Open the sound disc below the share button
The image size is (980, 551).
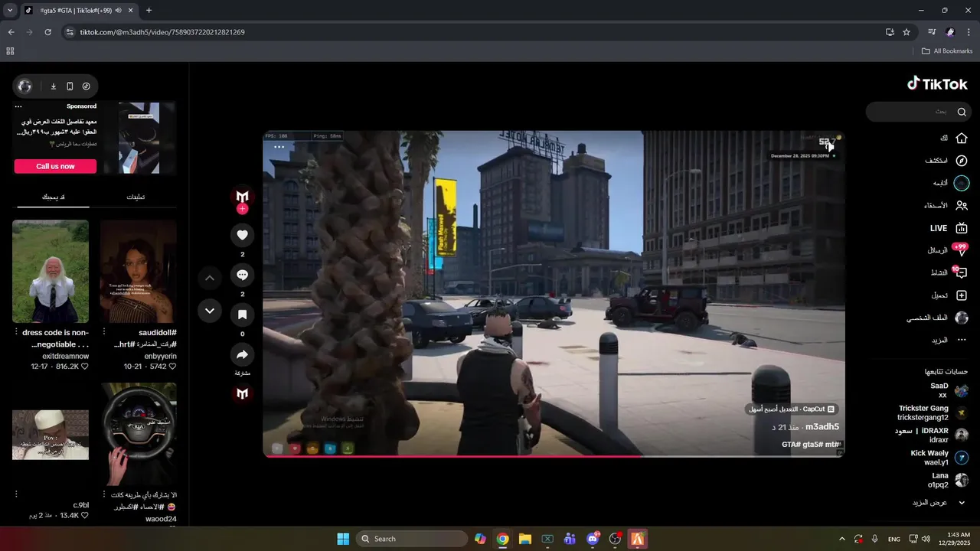pyautogui.click(x=242, y=393)
